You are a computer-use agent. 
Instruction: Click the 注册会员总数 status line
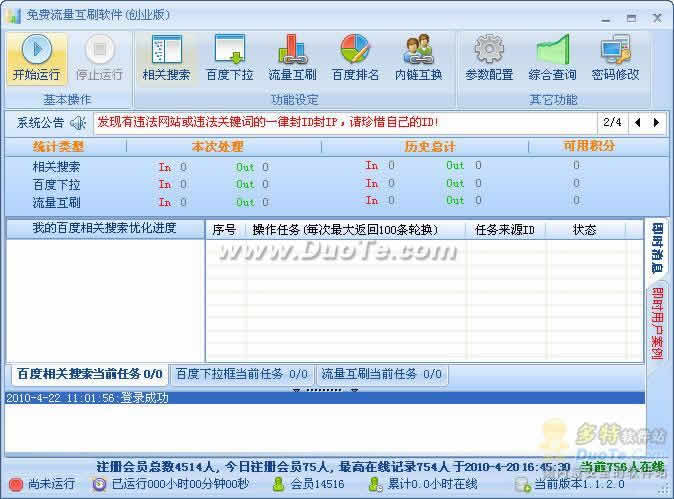click(333, 467)
